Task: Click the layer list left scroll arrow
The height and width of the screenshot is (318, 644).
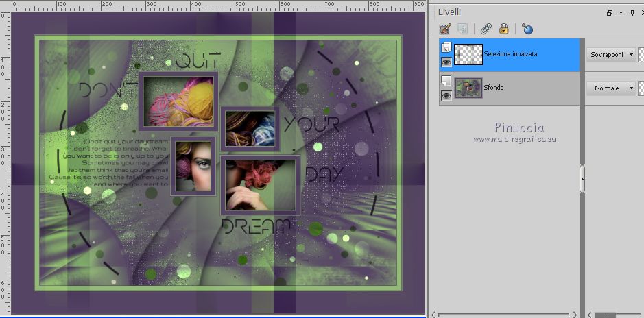Action: 433,315
